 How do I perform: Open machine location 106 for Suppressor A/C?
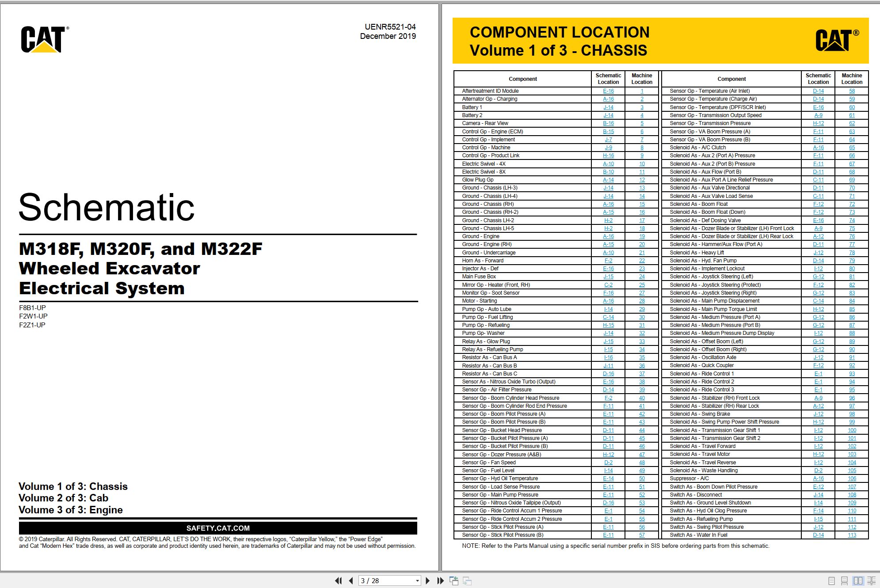[852, 478]
